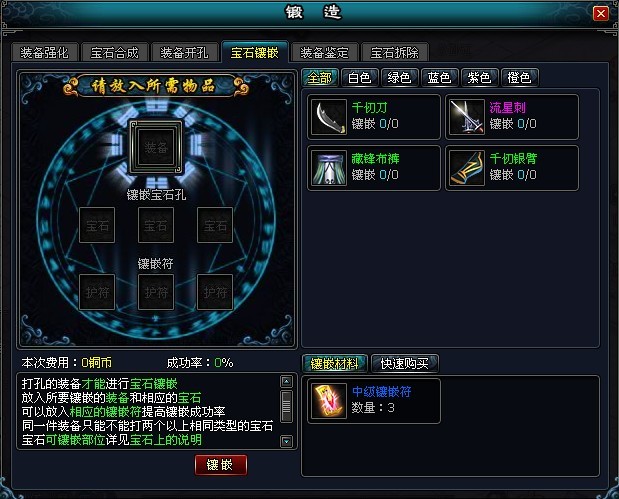The height and width of the screenshot is (499, 619).
Task: Click the 中级镶嵌符 talisman icon
Action: [328, 401]
